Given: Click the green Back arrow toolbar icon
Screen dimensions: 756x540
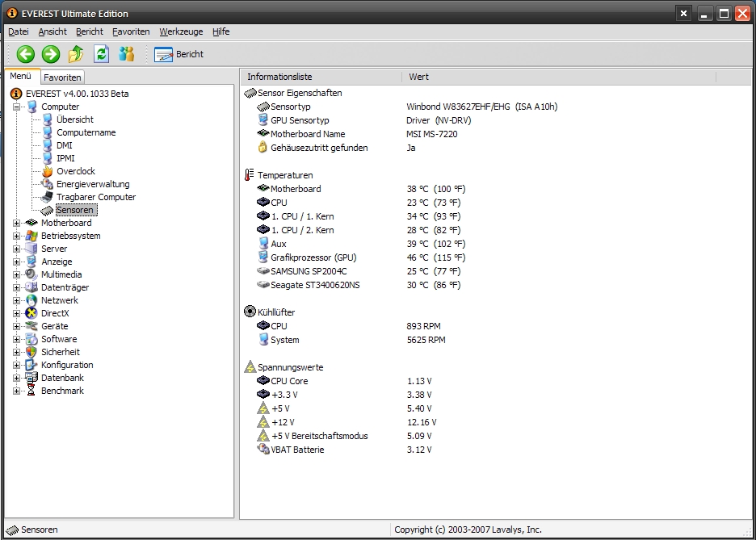Looking at the screenshot, I should [x=26, y=54].
